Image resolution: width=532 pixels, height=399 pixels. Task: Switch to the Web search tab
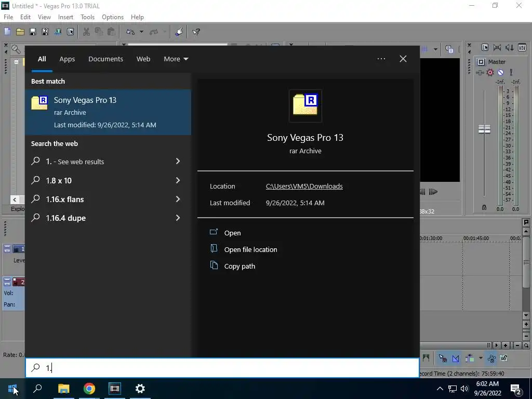(143, 59)
